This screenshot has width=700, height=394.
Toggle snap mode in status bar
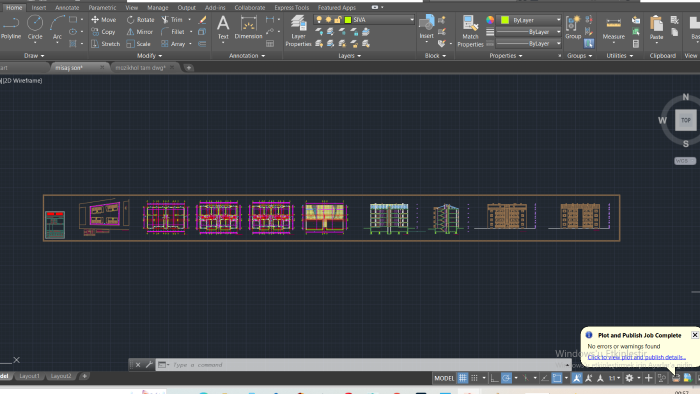pyautogui.click(x=475, y=378)
